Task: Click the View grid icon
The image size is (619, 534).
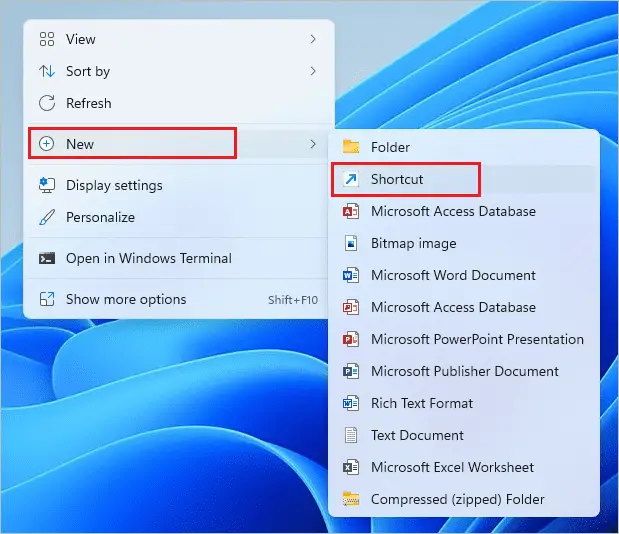Action: (x=47, y=39)
